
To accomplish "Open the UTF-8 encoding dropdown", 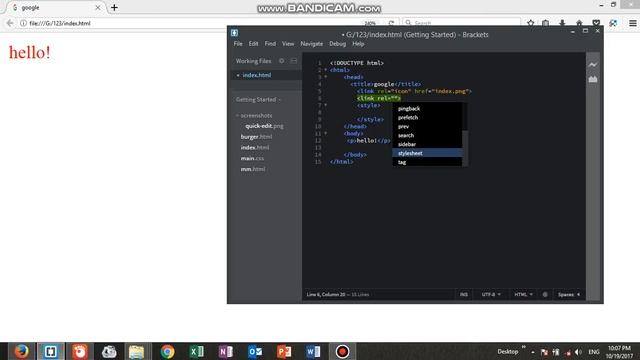I will click(491, 294).
